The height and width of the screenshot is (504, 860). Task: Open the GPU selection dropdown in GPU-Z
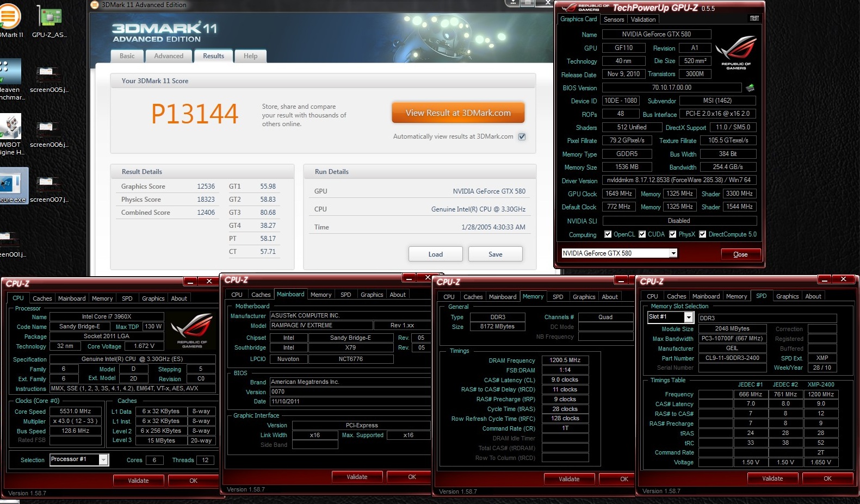tap(673, 253)
